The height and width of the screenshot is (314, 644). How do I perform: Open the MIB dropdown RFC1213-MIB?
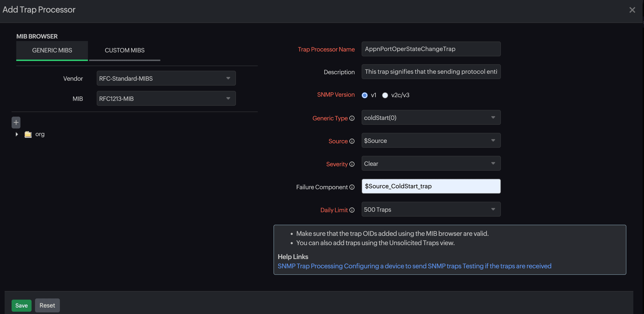[x=166, y=99]
